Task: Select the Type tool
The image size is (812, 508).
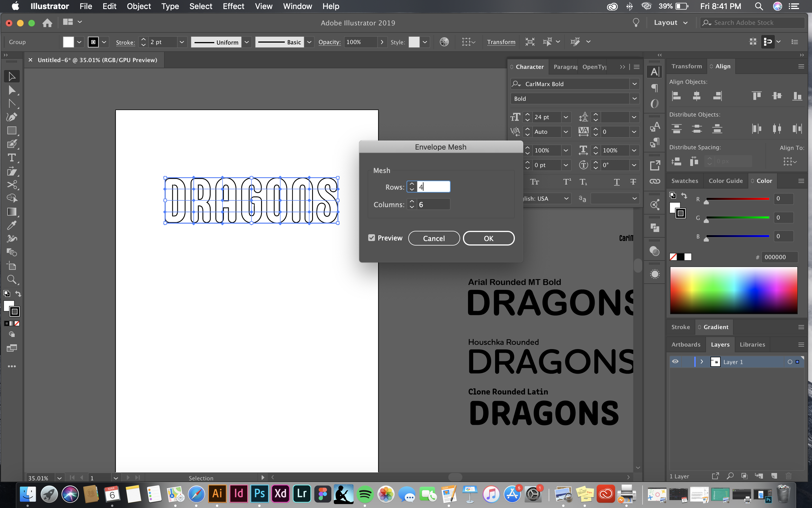Action: click(x=12, y=157)
